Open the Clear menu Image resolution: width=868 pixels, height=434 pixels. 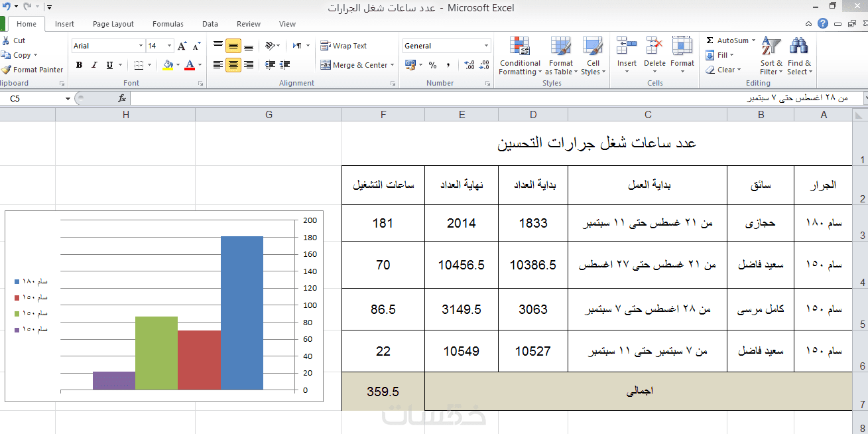point(723,70)
